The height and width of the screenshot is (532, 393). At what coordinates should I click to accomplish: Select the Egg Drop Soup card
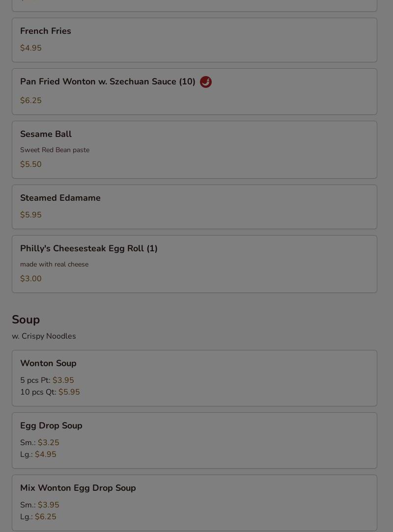[x=195, y=440]
